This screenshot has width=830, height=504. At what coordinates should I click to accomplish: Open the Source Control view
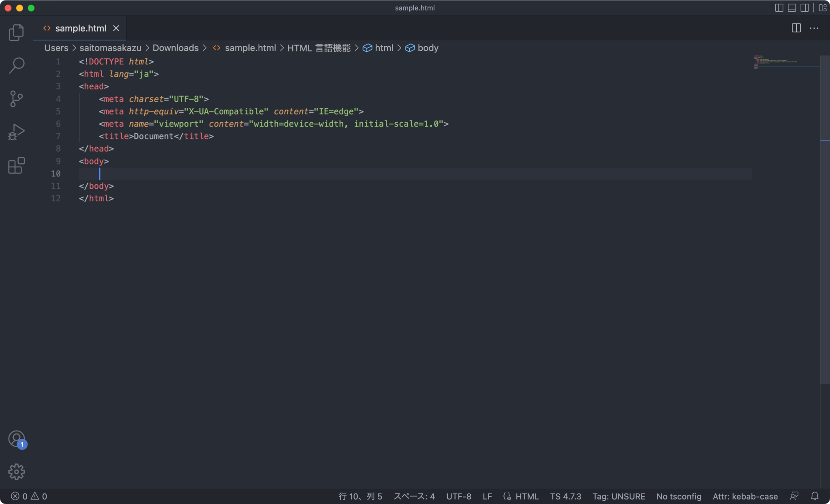[16, 98]
